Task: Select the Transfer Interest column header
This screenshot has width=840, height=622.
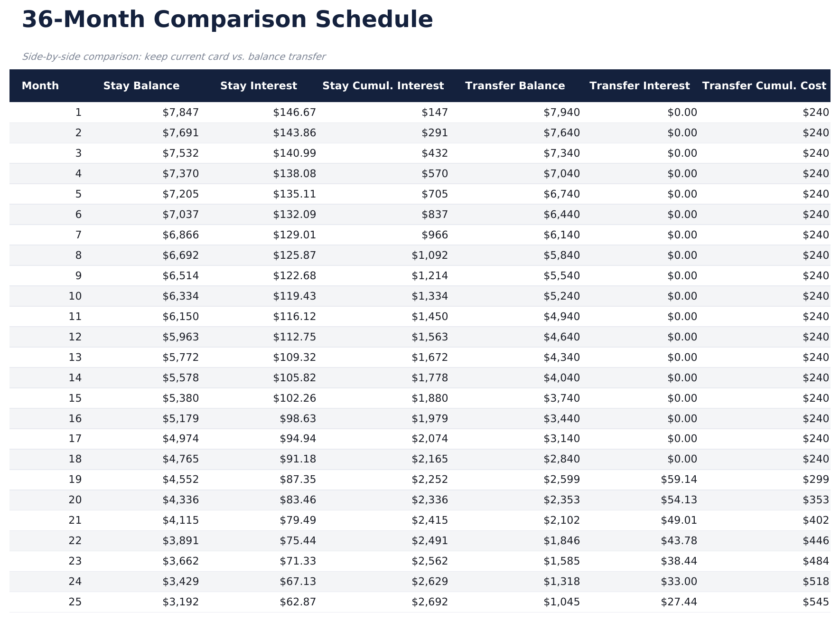Action: point(639,86)
